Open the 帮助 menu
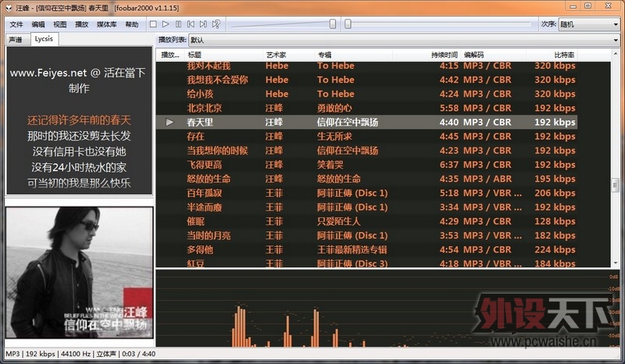 click(131, 24)
